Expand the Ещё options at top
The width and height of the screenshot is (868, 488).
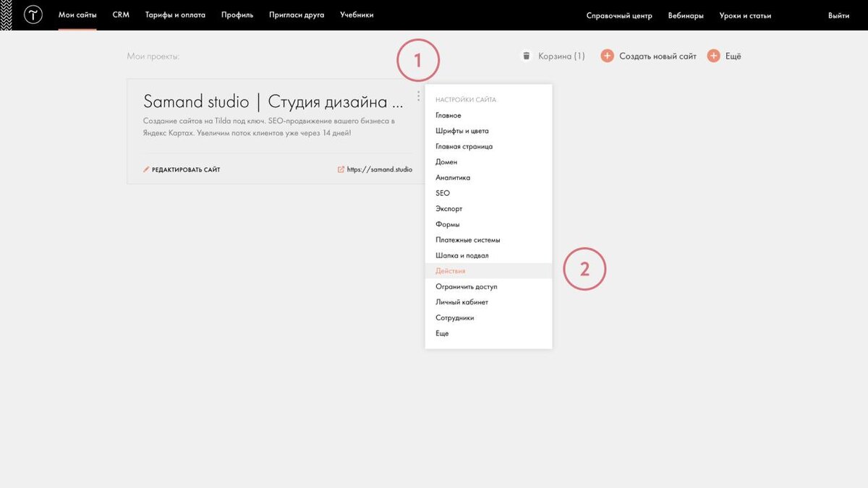coord(733,56)
